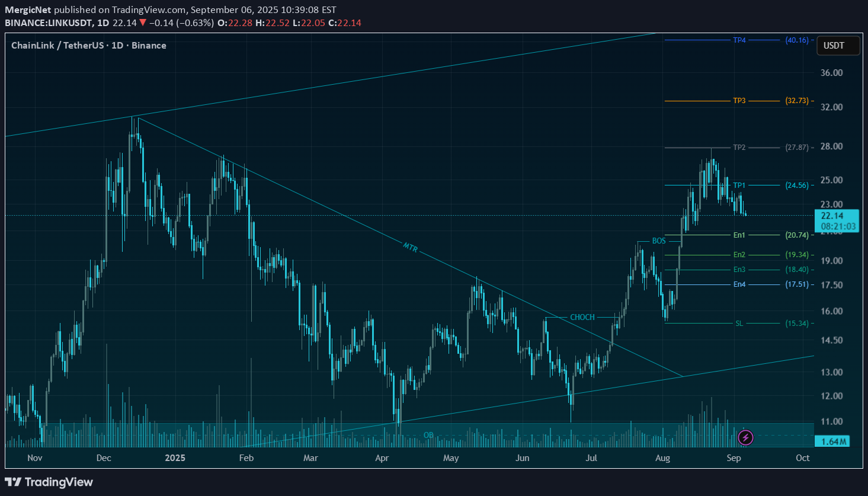Viewport: 868px width, 496px height.
Task: Click the purple lightning bolt icon
Action: pos(745,438)
